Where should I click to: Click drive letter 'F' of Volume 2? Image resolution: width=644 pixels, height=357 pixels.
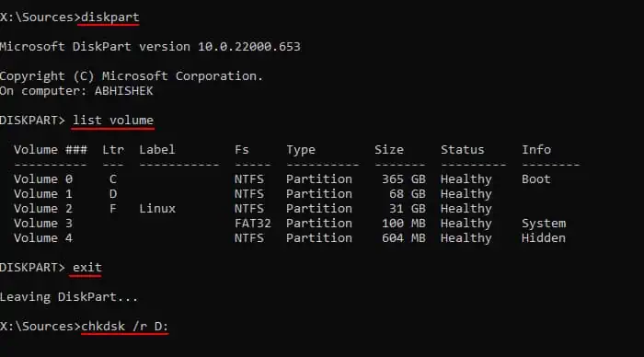coord(113,209)
